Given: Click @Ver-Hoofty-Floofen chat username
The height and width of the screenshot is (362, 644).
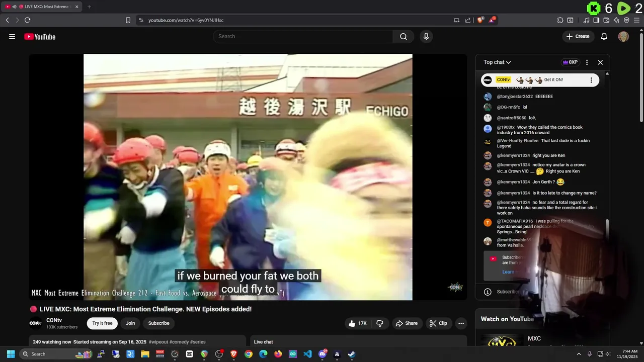Looking at the screenshot, I should (x=518, y=141).
